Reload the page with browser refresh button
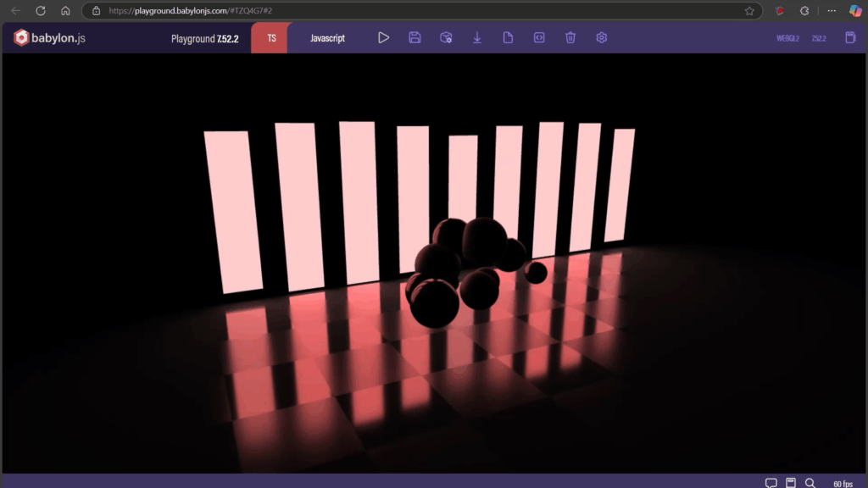 click(40, 11)
